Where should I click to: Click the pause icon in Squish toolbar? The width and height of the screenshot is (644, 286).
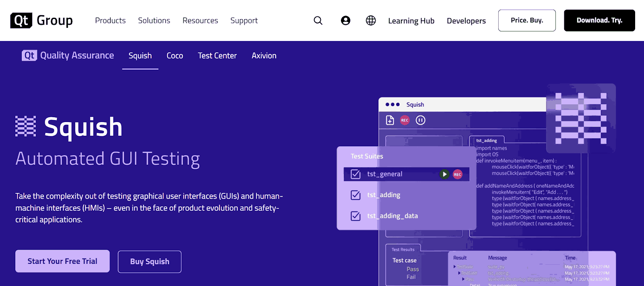click(x=420, y=120)
